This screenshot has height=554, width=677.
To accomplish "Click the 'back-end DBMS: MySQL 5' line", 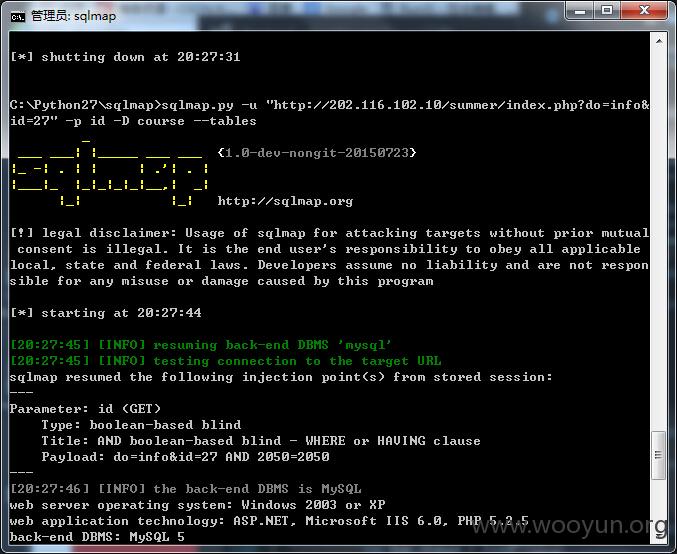I will 97,537.
